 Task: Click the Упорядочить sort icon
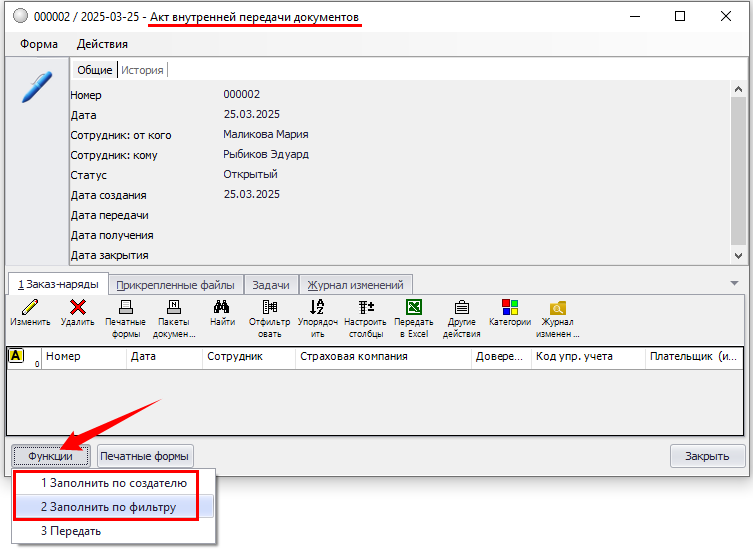click(317, 308)
